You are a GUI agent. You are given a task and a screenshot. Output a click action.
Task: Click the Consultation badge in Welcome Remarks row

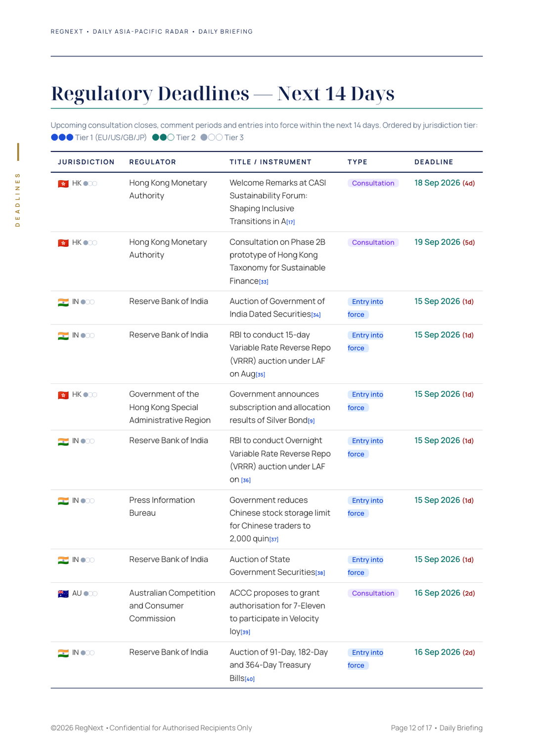pos(373,183)
